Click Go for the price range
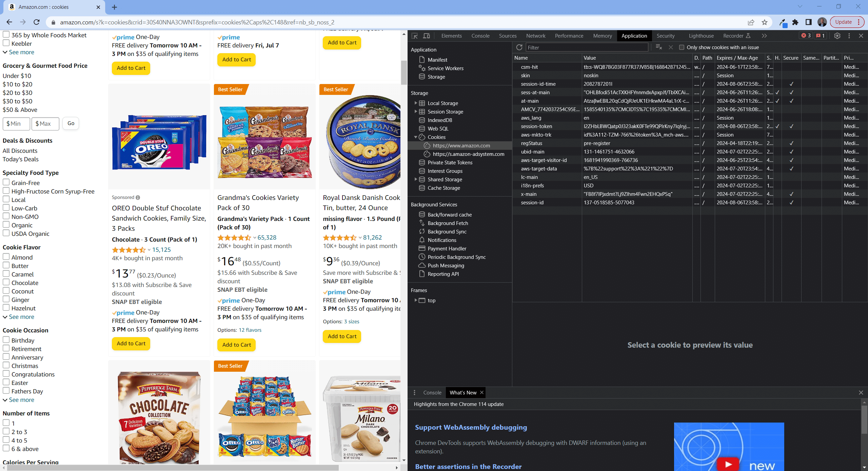 71,123
